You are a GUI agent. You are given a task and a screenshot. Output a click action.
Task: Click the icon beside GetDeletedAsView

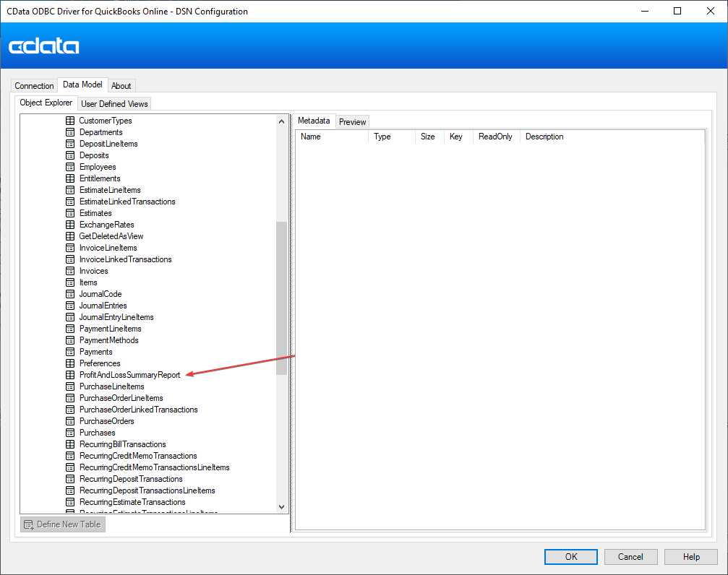point(70,237)
